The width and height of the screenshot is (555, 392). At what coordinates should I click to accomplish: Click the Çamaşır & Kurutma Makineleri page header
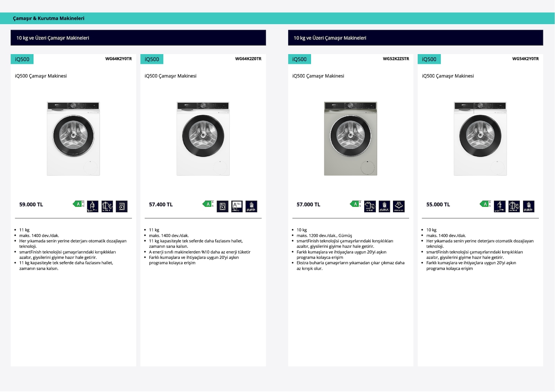(49, 18)
